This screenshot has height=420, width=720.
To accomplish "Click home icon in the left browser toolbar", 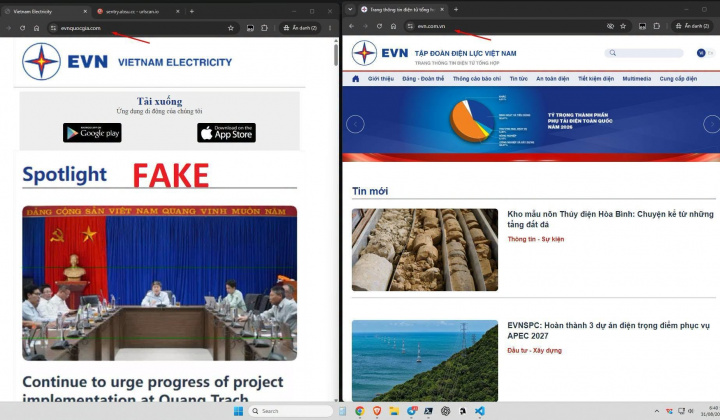I will [x=36, y=28].
